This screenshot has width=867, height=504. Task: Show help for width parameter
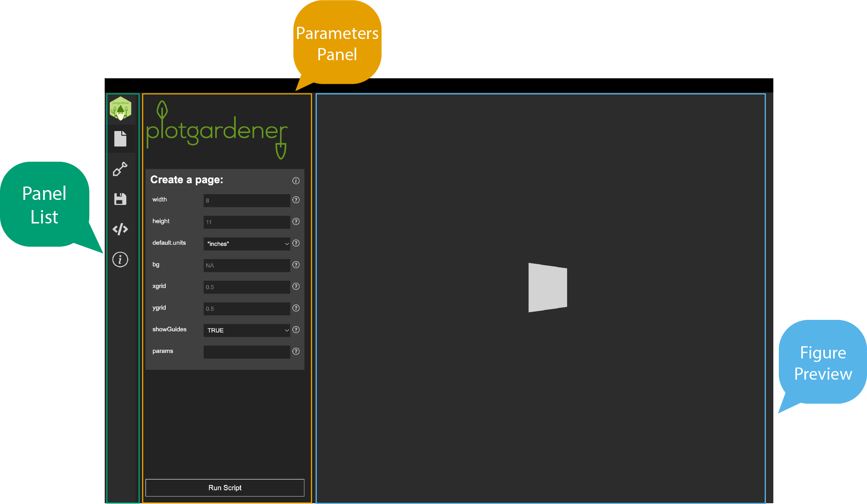click(296, 200)
